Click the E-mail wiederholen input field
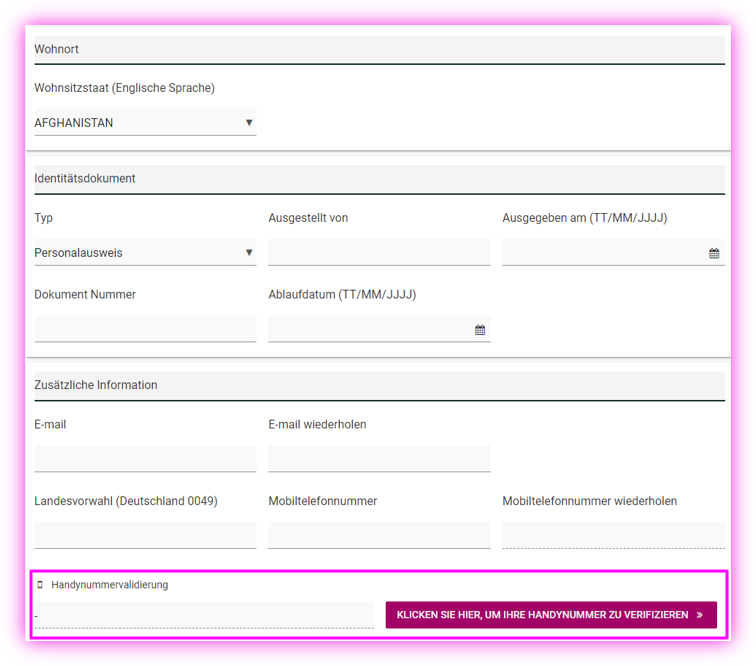Viewport: 756px width, 666px height. click(x=379, y=459)
